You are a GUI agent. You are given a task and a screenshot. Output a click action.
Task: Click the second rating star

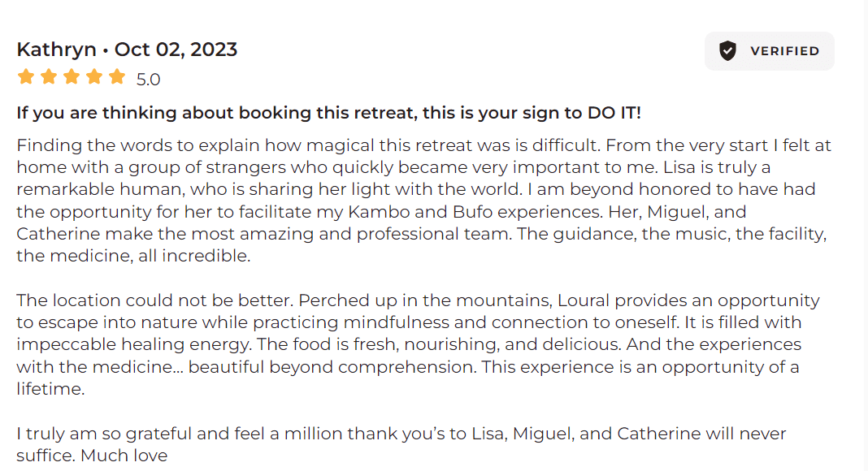(49, 78)
